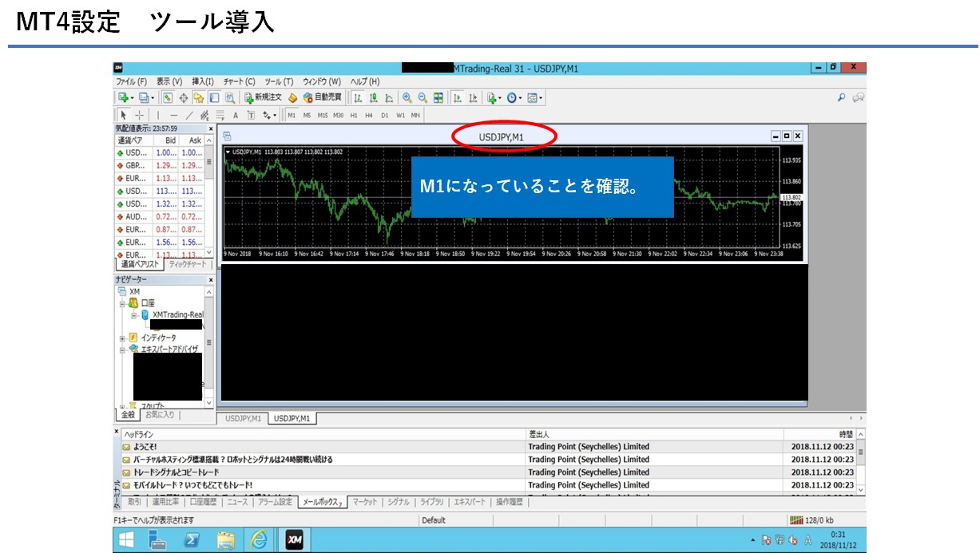Image resolution: width=980 pixels, height=553 pixels.
Task: Click the 通貨ペア column header
Action: click(134, 140)
